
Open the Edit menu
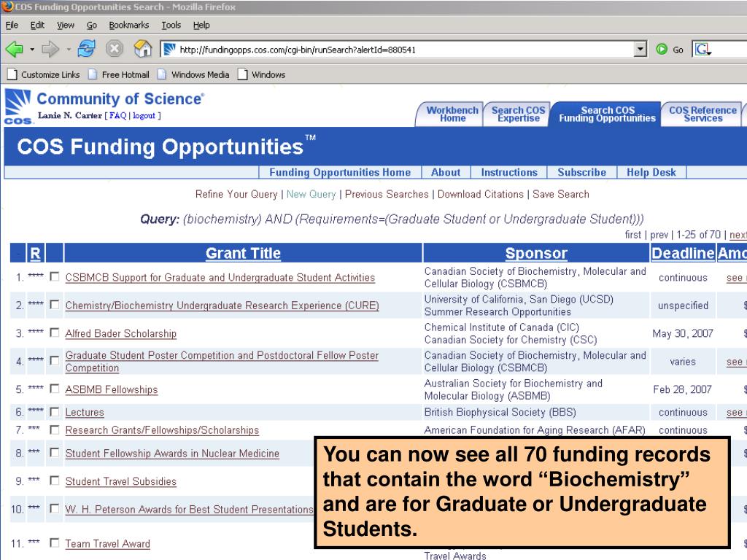(37, 26)
